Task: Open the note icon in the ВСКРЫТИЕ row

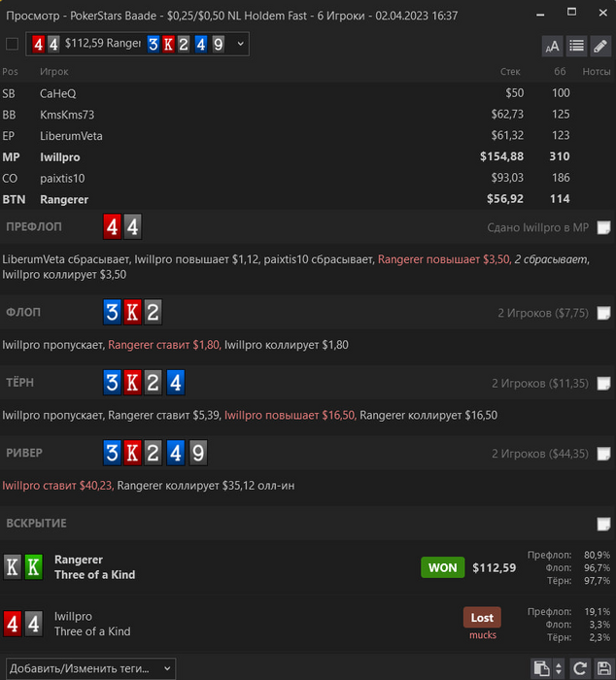Action: tap(603, 524)
